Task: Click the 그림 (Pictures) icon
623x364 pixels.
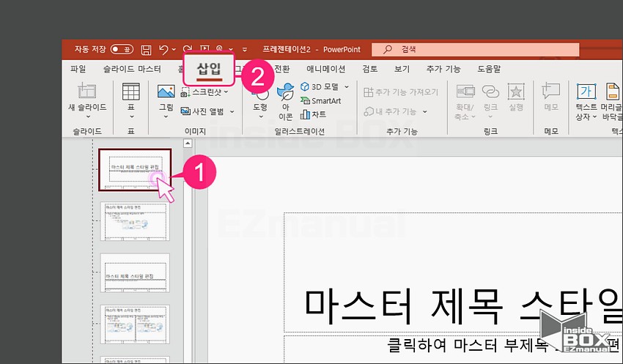Action: 166,92
